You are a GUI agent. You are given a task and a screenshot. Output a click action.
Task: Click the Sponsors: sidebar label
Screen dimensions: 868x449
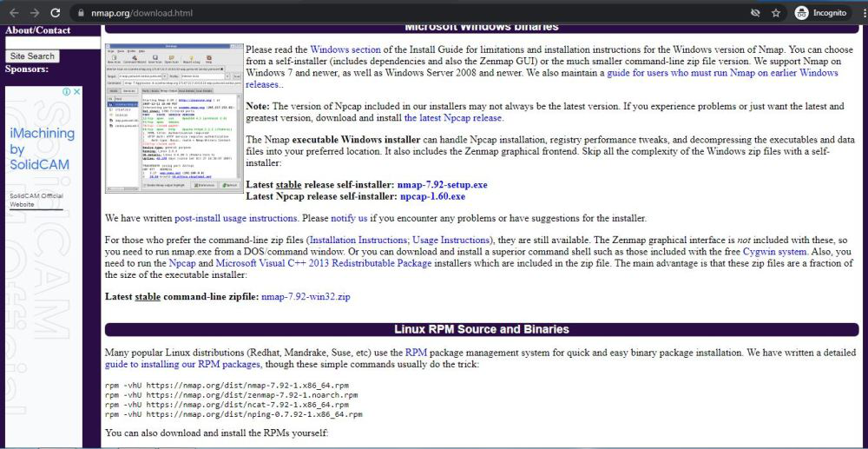click(x=27, y=69)
